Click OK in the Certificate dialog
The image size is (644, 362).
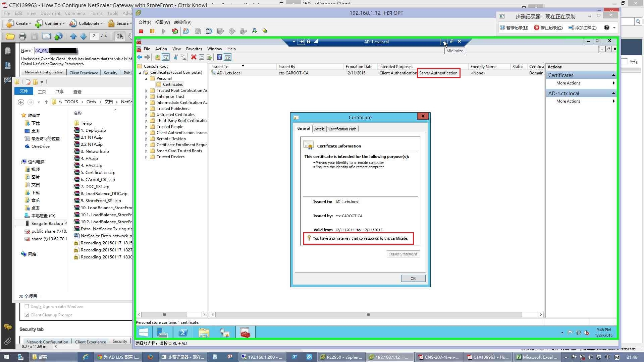pos(413,279)
